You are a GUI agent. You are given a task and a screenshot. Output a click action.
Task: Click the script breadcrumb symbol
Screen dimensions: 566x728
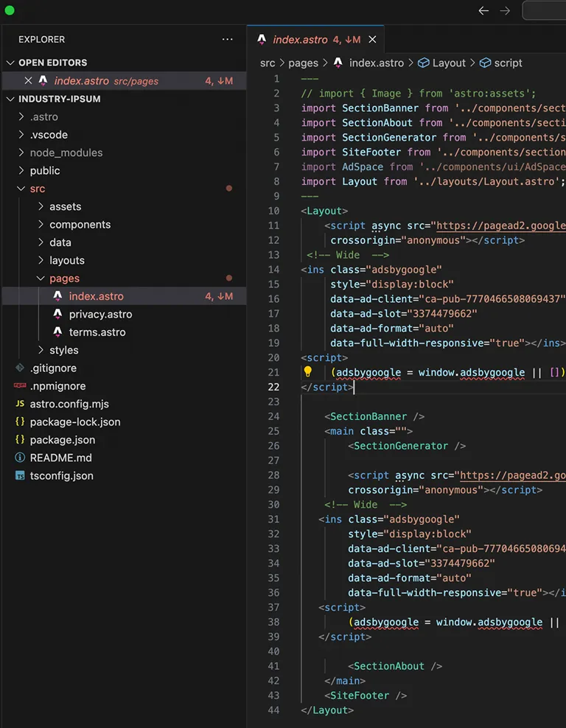tap(508, 63)
